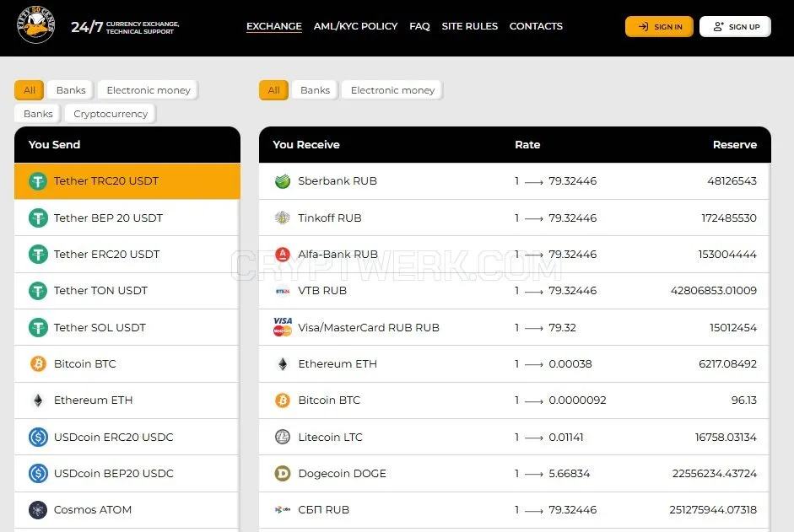Click VTB RUB logo icon

click(x=283, y=291)
